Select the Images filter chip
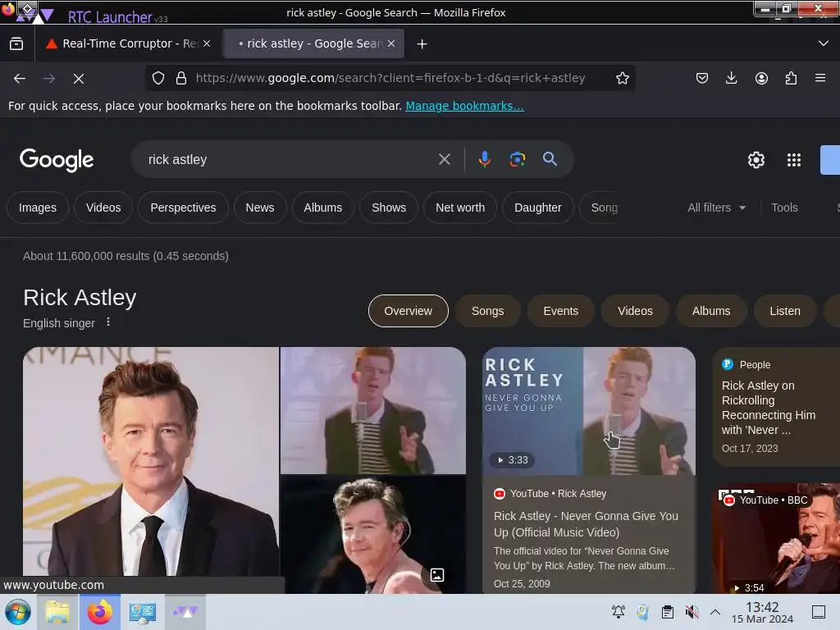This screenshot has height=630, width=840. click(38, 208)
